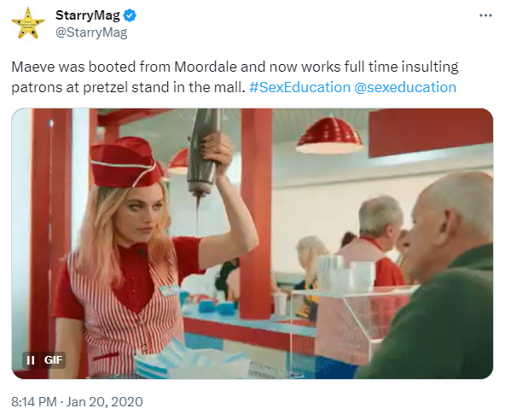Viewport: 505px width, 420px height.
Task: Click the tweet text about Maeve
Action: coord(235,77)
